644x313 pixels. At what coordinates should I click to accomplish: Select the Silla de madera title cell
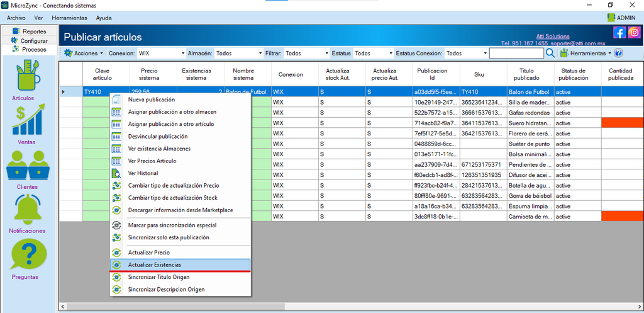531,103
